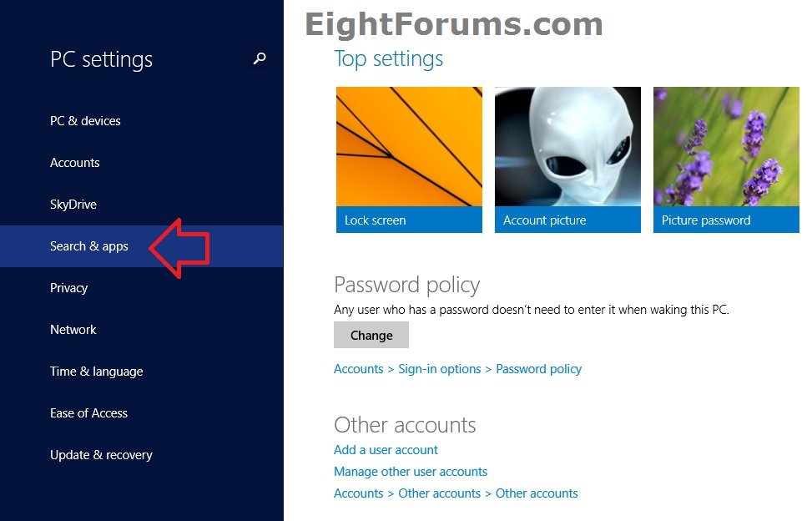Click the last Other accounts breadcrumb link
Image resolution: width=812 pixels, height=521 pixels.
point(537,493)
